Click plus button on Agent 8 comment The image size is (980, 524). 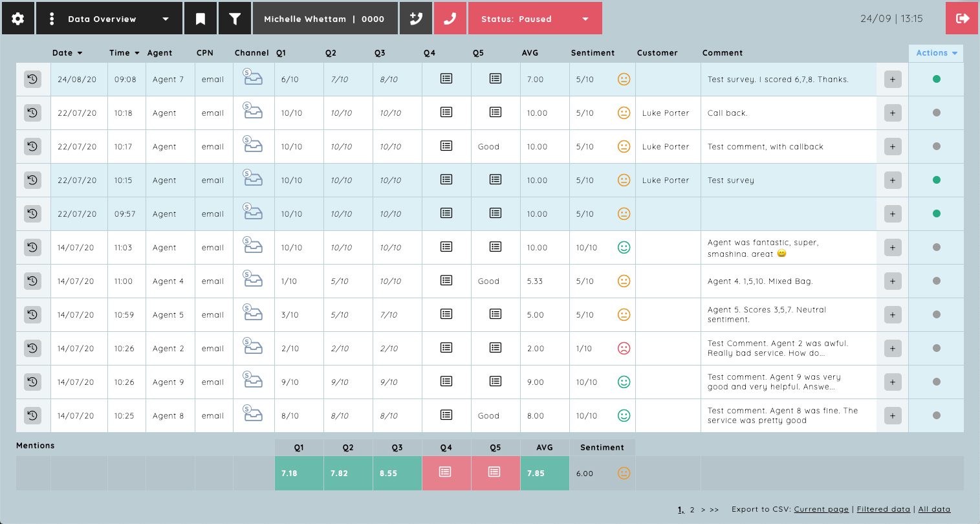tap(893, 415)
